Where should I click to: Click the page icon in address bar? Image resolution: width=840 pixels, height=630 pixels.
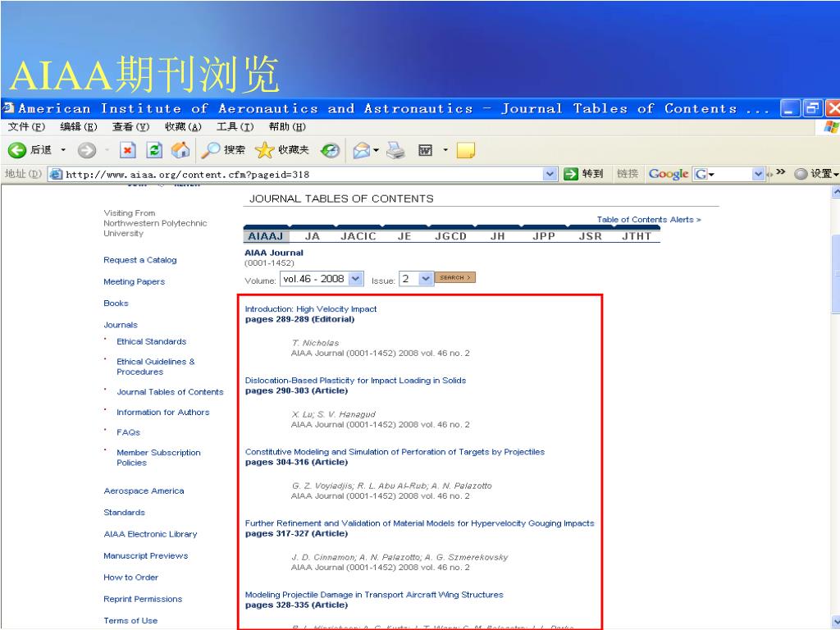pos(56,174)
